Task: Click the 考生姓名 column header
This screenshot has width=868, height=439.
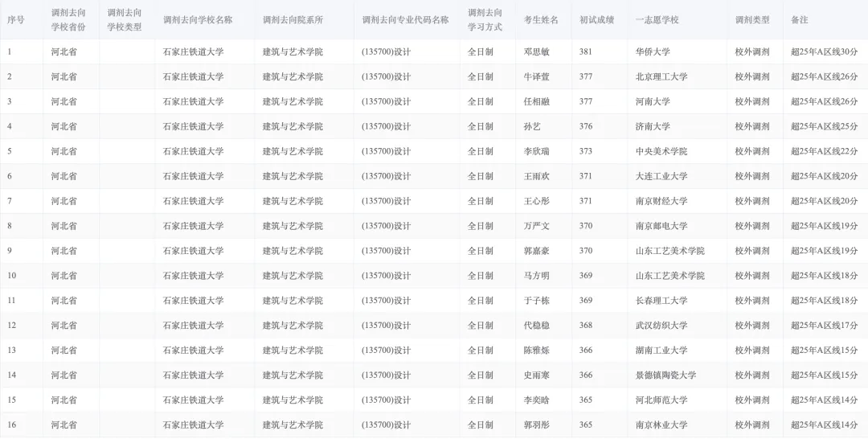Action: (x=541, y=20)
